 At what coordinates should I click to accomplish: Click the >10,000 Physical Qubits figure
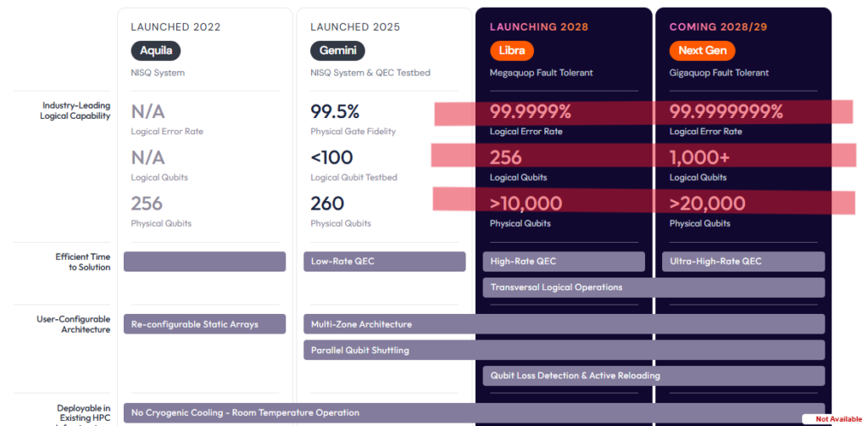pos(526,204)
